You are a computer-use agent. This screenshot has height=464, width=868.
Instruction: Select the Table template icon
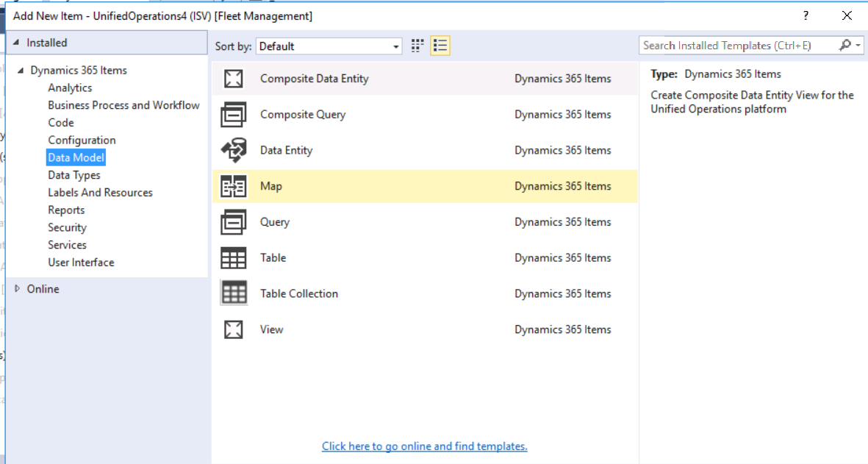click(233, 258)
